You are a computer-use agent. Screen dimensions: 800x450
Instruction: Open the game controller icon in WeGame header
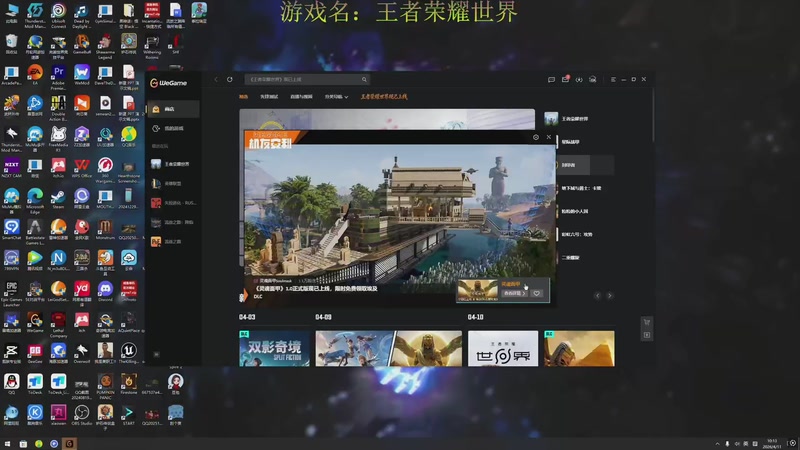tap(579, 80)
